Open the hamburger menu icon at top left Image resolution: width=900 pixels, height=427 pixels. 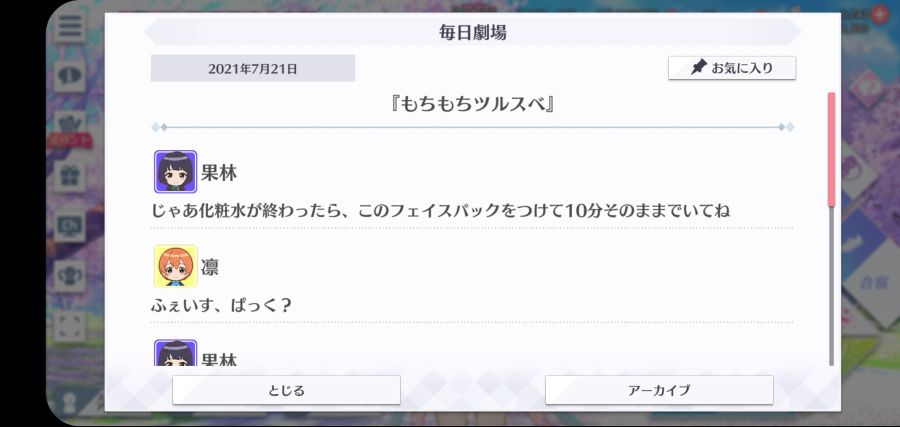[x=71, y=26]
